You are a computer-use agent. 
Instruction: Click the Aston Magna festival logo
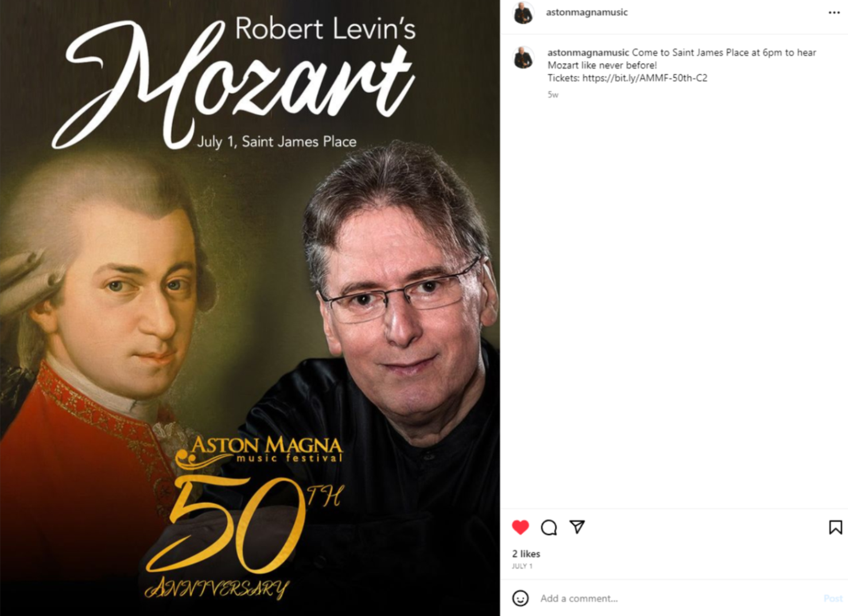pyautogui.click(x=259, y=451)
